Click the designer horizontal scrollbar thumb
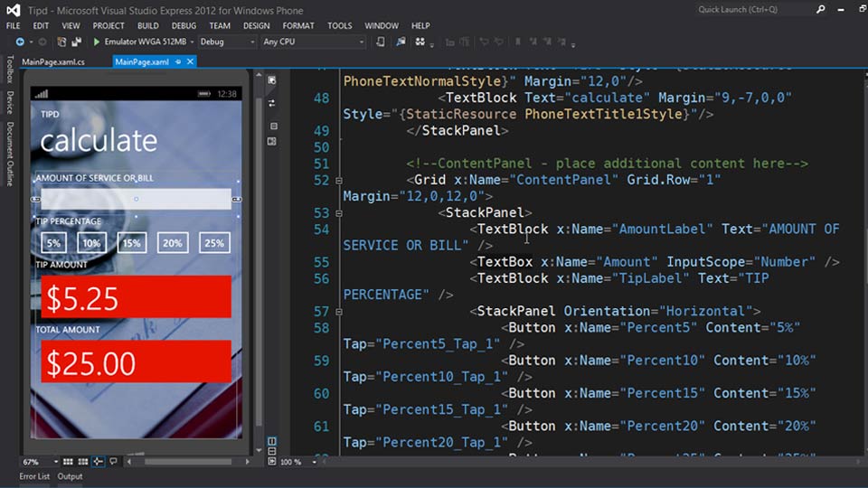 coord(188,462)
